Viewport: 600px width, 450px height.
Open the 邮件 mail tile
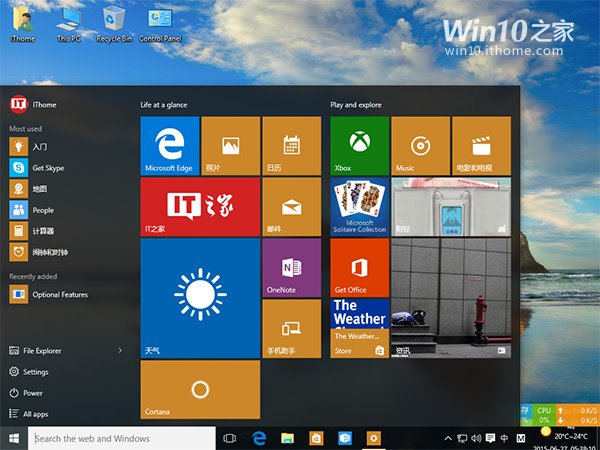pos(292,207)
